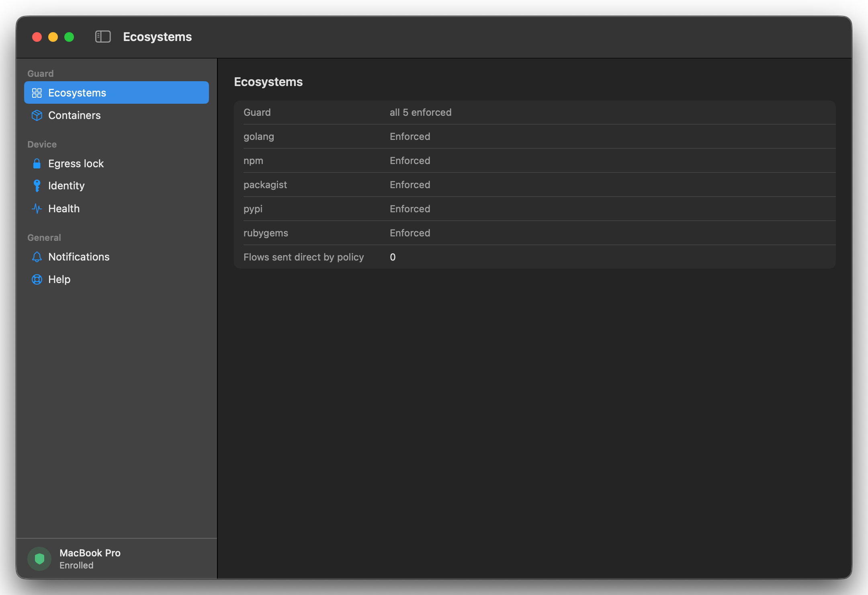Click the Enforced status for packagist
This screenshot has height=595, width=868.
point(410,185)
